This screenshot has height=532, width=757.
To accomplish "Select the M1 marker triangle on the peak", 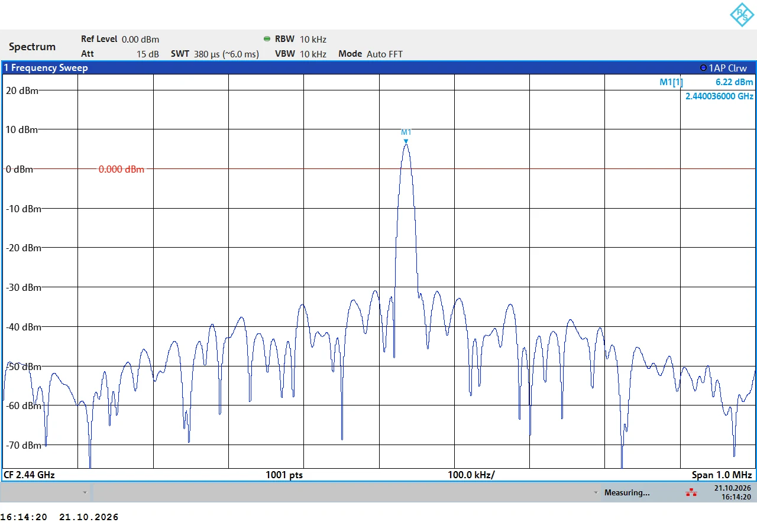I will click(406, 141).
